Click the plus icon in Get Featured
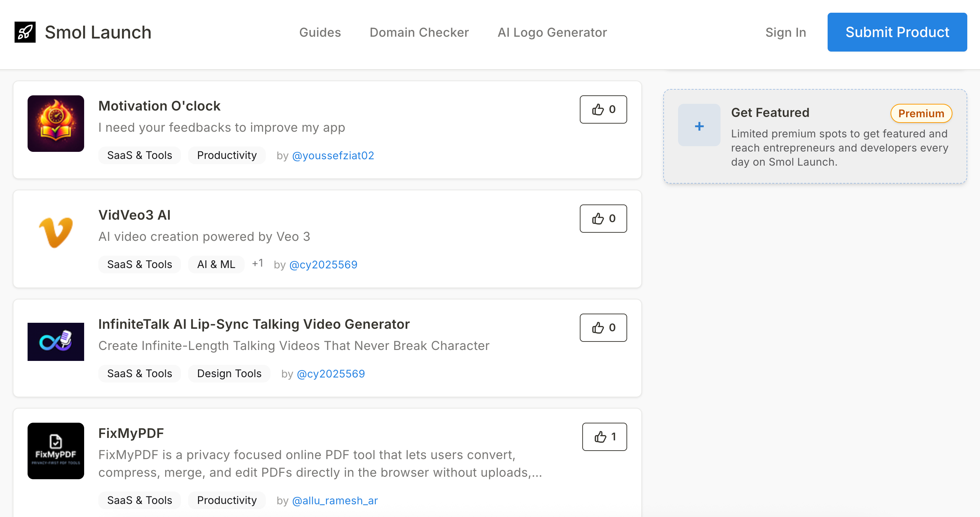The image size is (980, 517). pyautogui.click(x=699, y=125)
